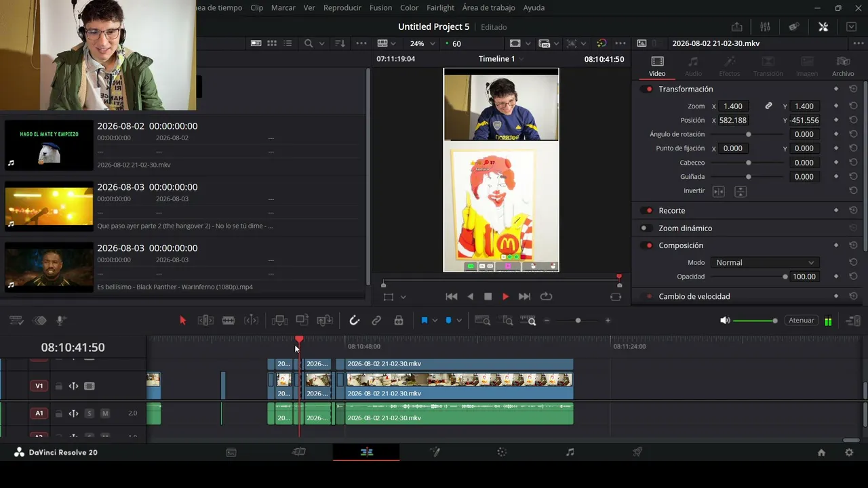The height and width of the screenshot is (488, 868).
Task: Open the Color menu
Action: point(409,7)
